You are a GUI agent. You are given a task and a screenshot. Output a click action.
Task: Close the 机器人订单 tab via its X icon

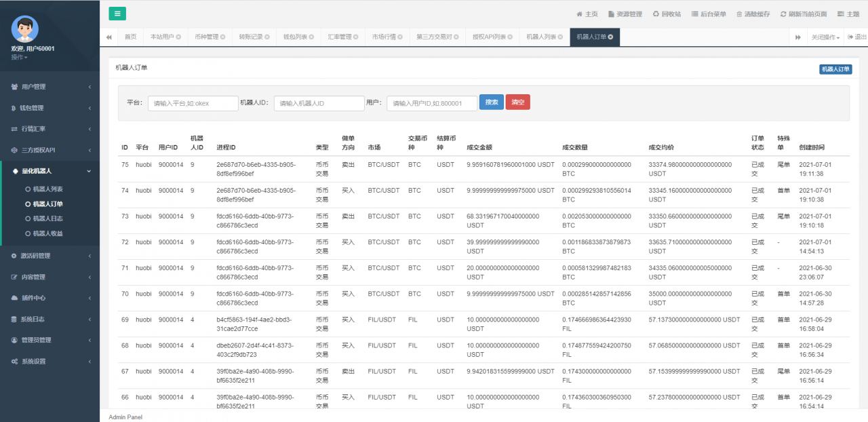tap(611, 37)
